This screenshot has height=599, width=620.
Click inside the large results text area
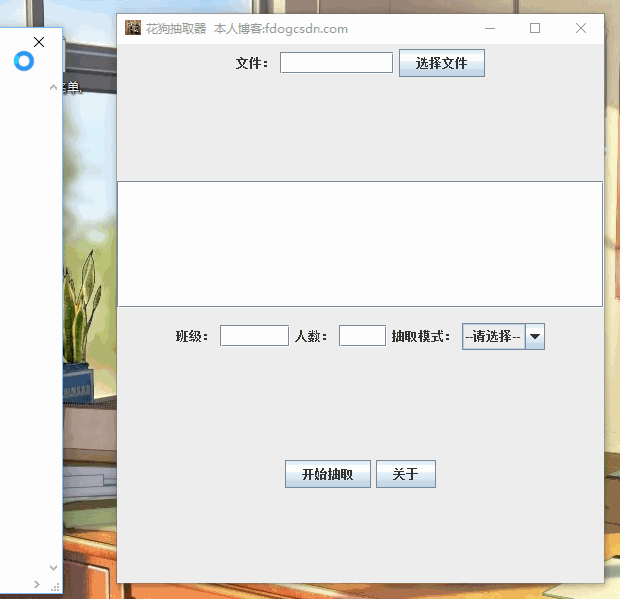click(360, 244)
